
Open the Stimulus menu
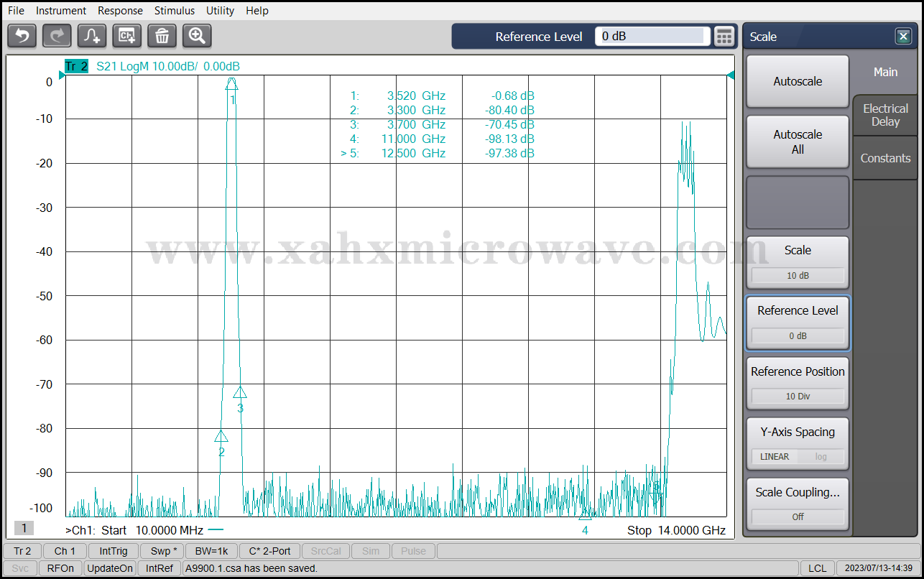coord(174,11)
